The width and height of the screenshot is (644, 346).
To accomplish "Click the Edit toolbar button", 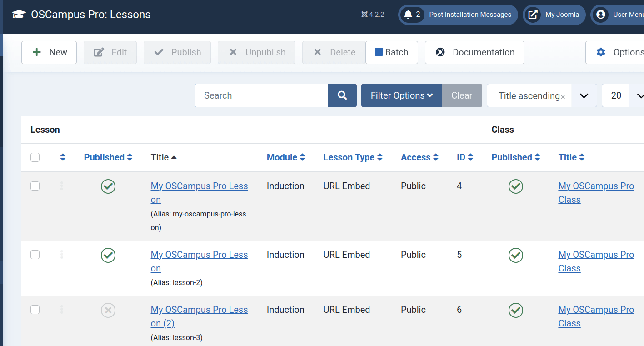I will (110, 52).
